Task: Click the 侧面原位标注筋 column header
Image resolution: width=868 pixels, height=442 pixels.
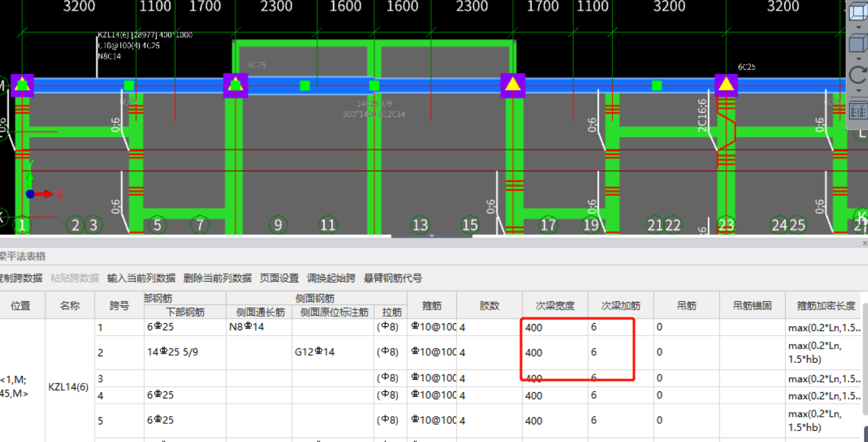Action: coord(333,312)
